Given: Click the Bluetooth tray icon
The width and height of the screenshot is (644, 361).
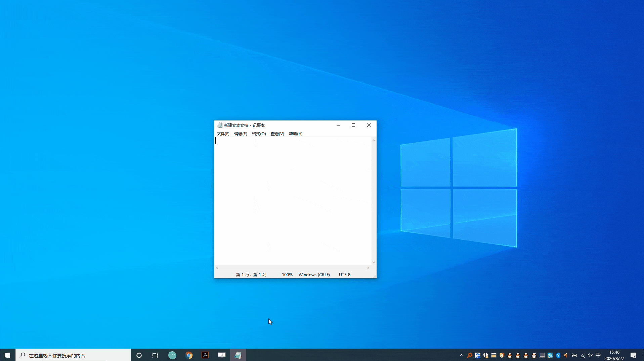Looking at the screenshot, I should pos(558,355).
